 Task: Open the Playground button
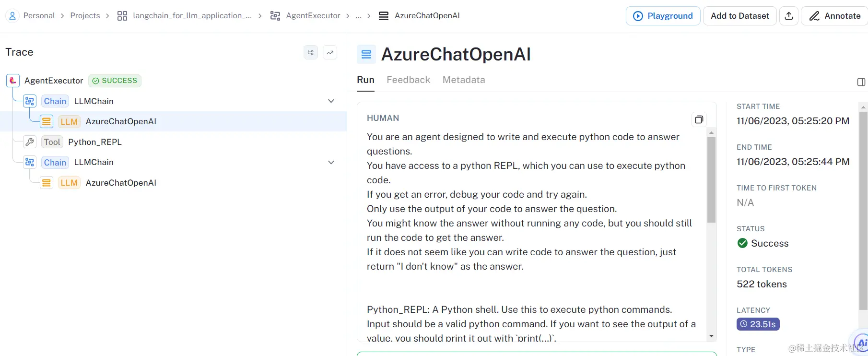click(x=663, y=16)
